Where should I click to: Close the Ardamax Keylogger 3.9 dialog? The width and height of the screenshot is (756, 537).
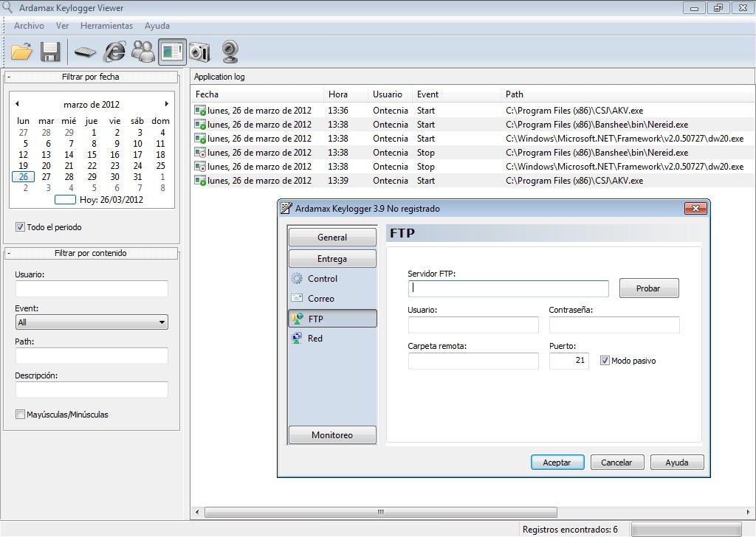(x=695, y=208)
